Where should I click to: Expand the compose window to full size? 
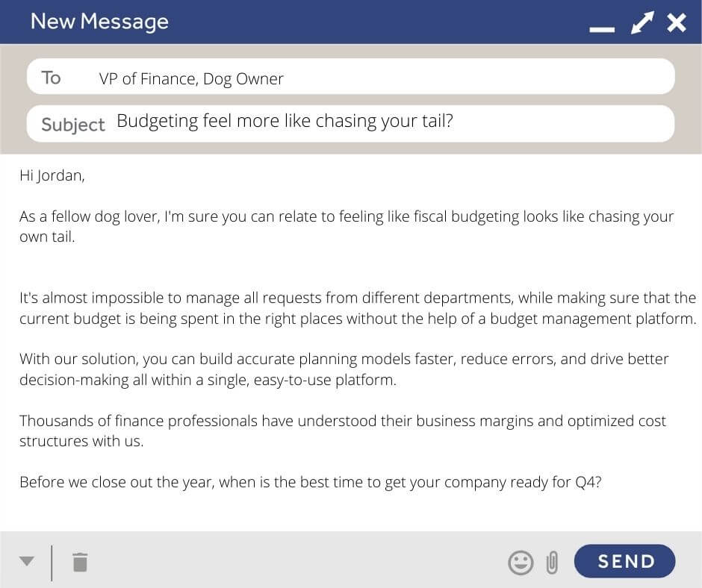coord(642,22)
